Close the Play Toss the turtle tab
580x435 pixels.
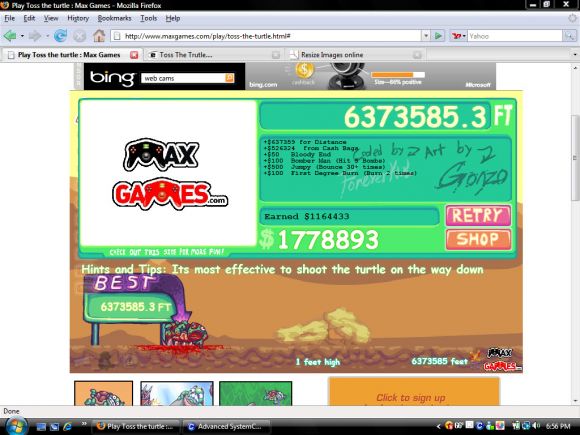pos(134,55)
